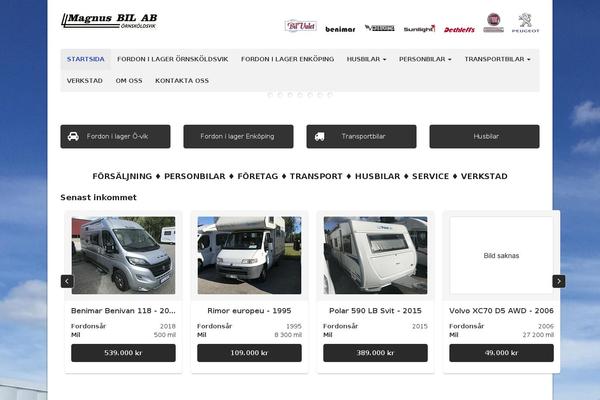Click the 49.000 kr price button
The width and height of the screenshot is (600, 400).
pos(501,353)
